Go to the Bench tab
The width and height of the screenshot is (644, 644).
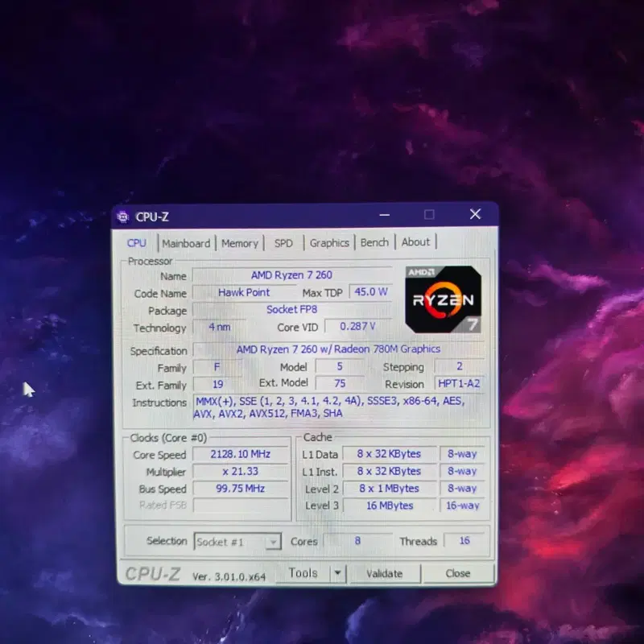tap(374, 242)
